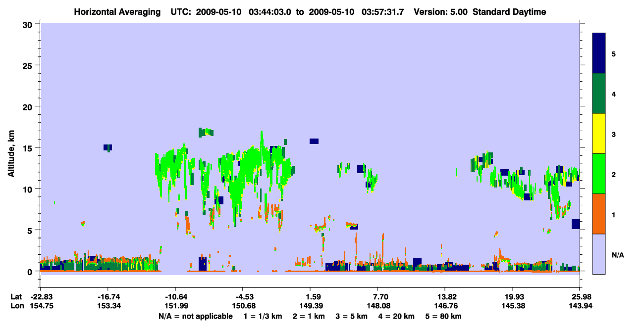This screenshot has height=330, width=644.
Task: Click the '3 = 5 km' legend entry
Action: [352, 316]
